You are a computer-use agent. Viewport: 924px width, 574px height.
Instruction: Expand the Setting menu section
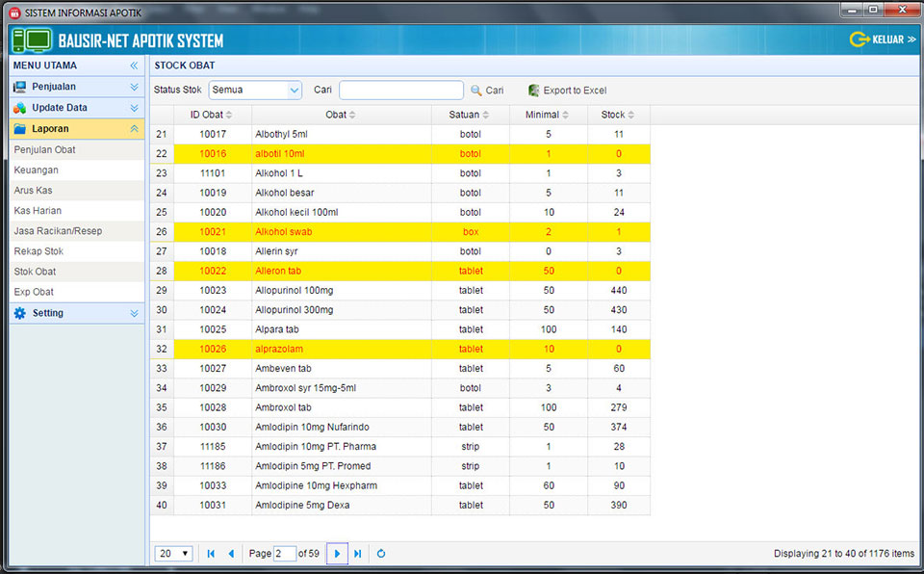coord(134,313)
